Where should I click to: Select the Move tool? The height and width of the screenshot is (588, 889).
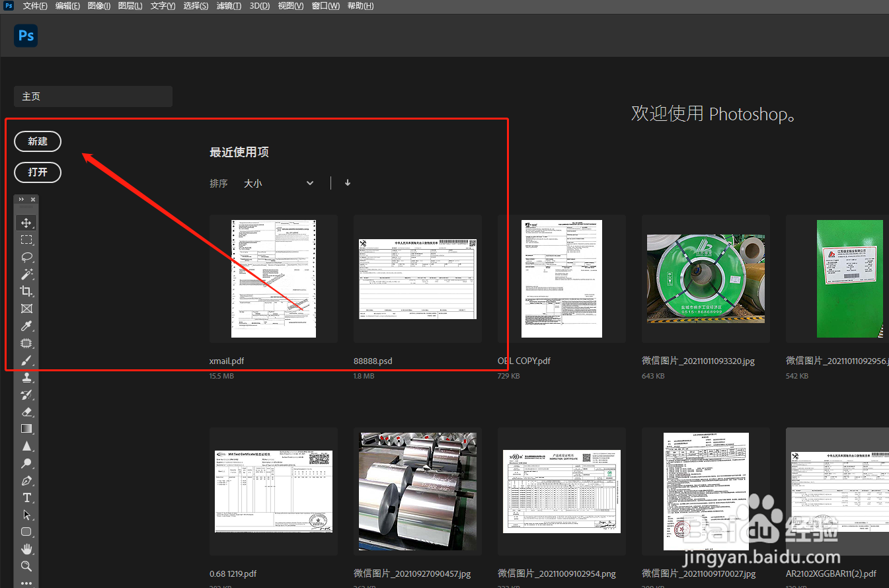pos(26,223)
